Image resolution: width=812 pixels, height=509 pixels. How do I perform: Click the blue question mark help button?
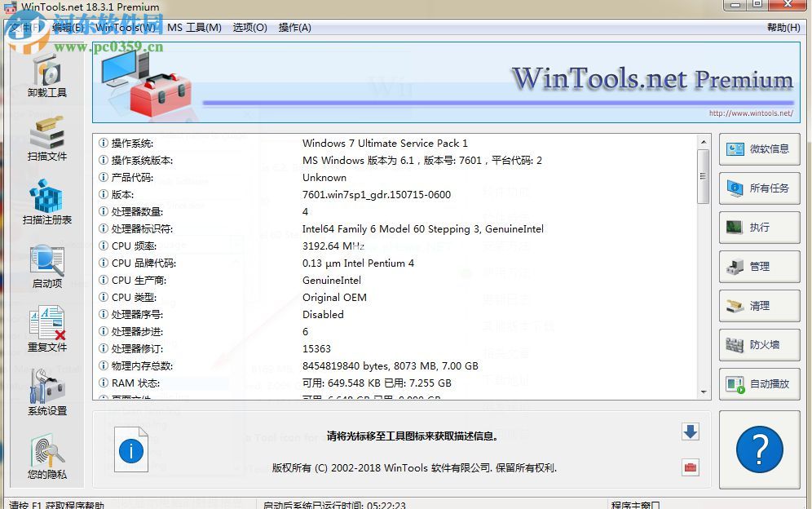tap(759, 449)
